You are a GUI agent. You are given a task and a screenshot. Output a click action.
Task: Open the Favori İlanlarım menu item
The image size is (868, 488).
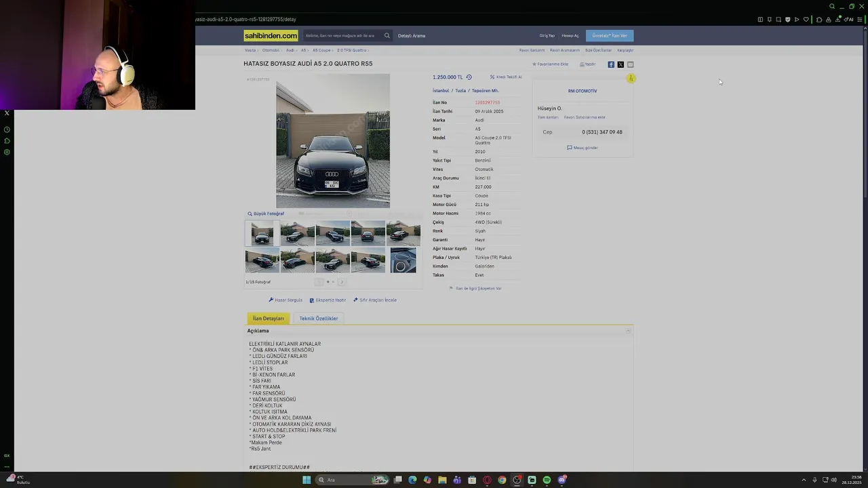[x=532, y=50]
